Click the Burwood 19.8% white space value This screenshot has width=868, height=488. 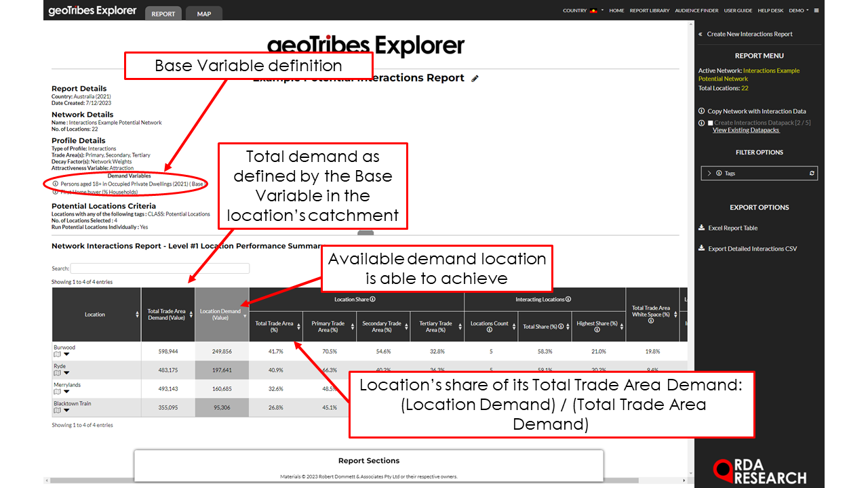(x=651, y=352)
